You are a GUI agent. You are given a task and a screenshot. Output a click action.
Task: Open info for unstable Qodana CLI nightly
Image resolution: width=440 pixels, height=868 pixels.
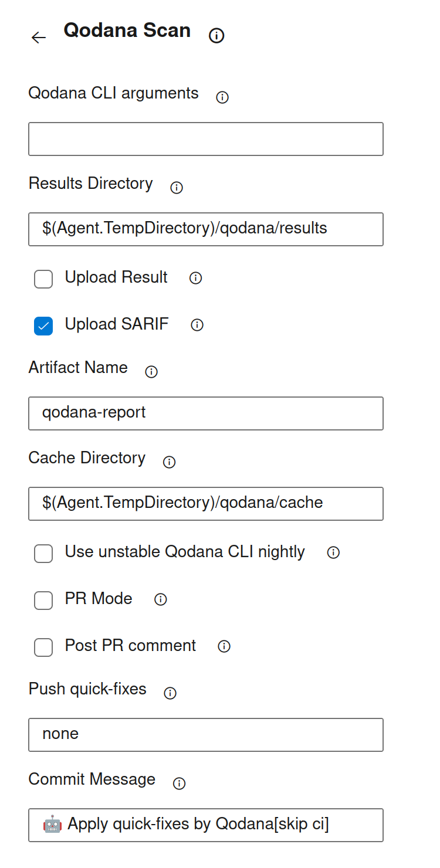(333, 552)
